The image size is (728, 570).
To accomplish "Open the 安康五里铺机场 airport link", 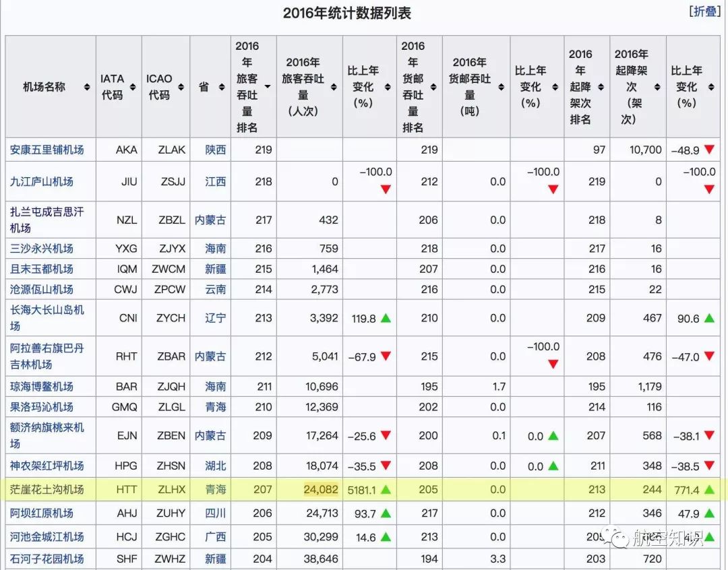I will [x=49, y=150].
